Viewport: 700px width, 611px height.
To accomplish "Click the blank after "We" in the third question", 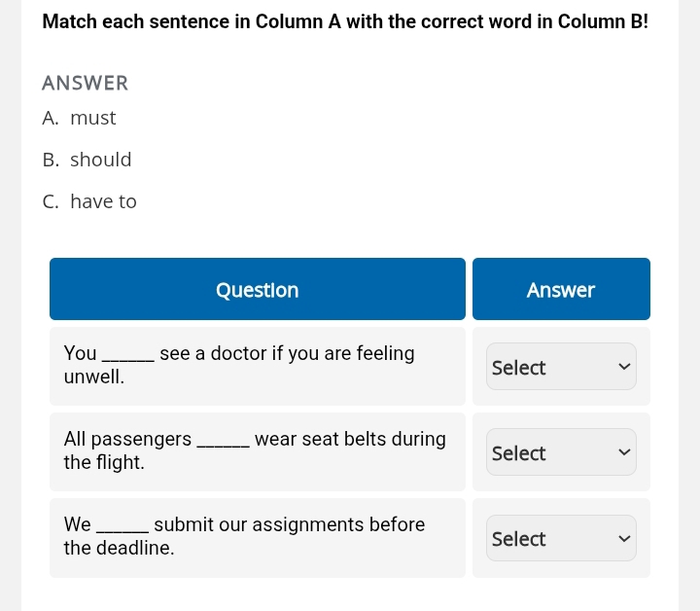I will pos(122,526).
